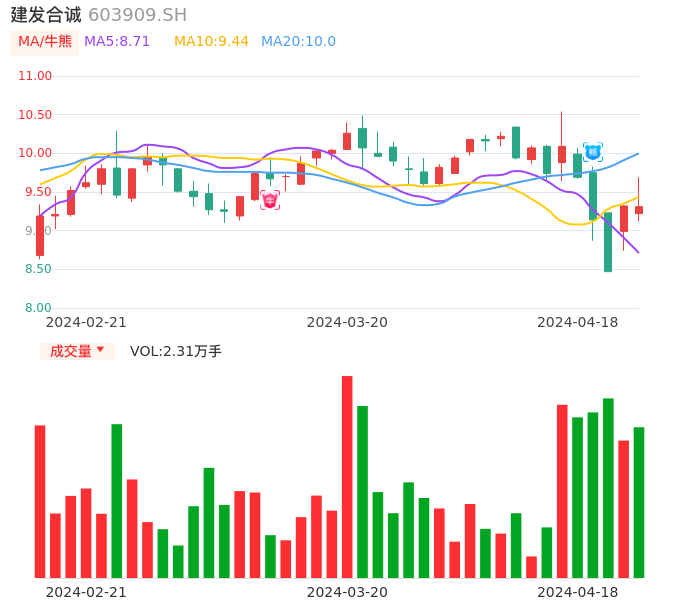Click 2024-02-21 date under volume chart
686x606 pixels.
pos(86,592)
